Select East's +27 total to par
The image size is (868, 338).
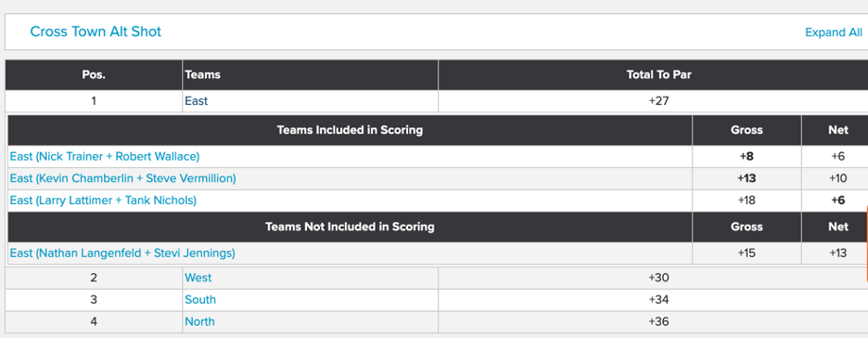(x=658, y=101)
